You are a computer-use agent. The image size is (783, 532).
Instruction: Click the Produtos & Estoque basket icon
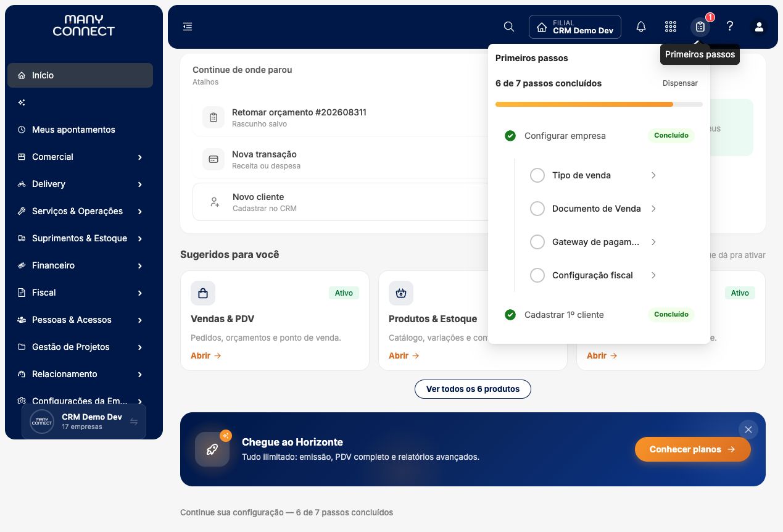[x=401, y=293]
